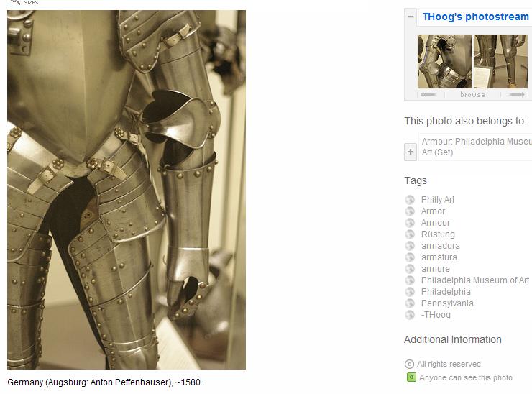
Task: Open second armor thumbnail in photostream
Action: [x=500, y=61]
